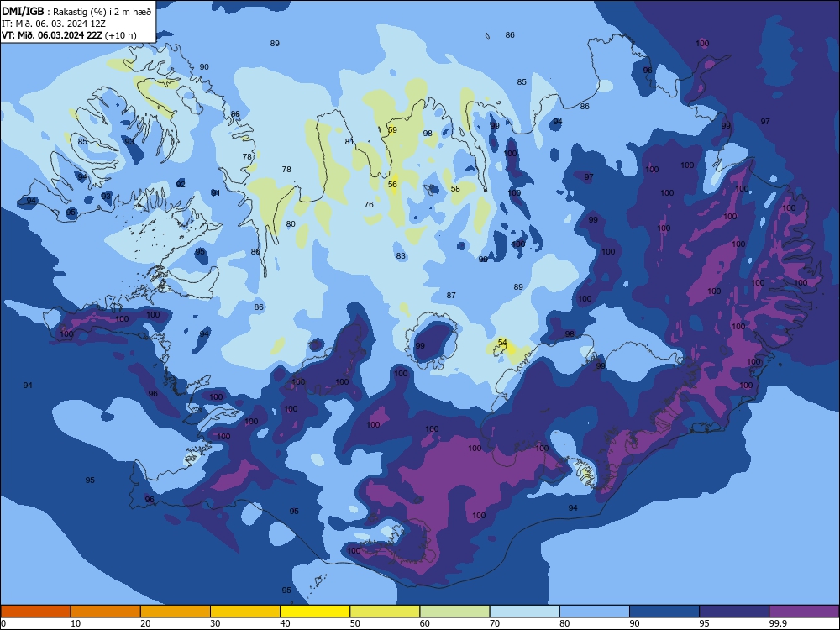Viewport: 840px width, 630px height.
Task: Click the map humidity value '81'
Action: 349,141
